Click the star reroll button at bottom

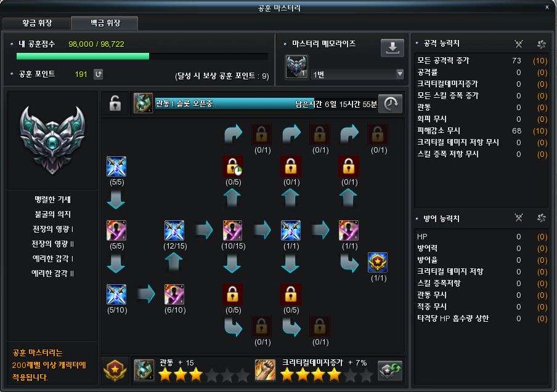[x=389, y=370]
